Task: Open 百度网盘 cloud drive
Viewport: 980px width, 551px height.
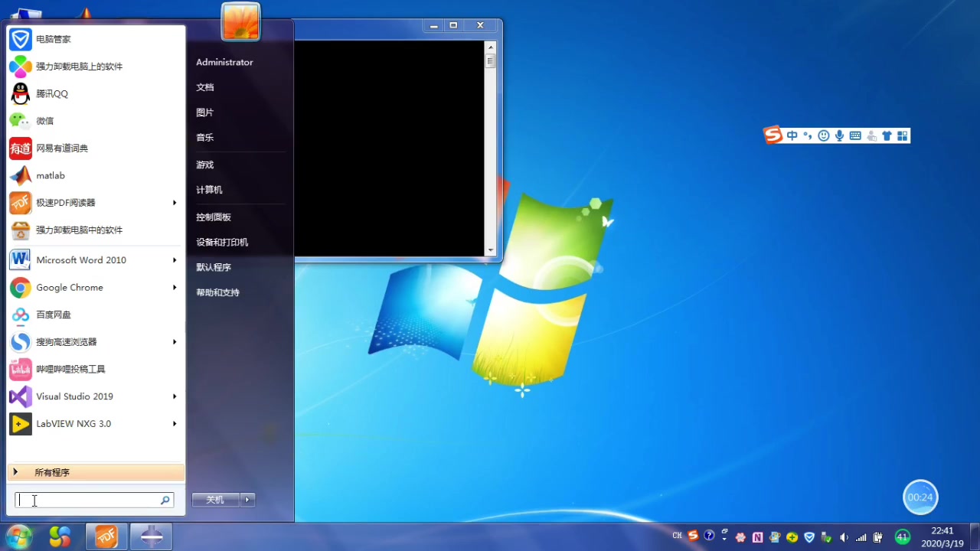Action: tap(96, 315)
